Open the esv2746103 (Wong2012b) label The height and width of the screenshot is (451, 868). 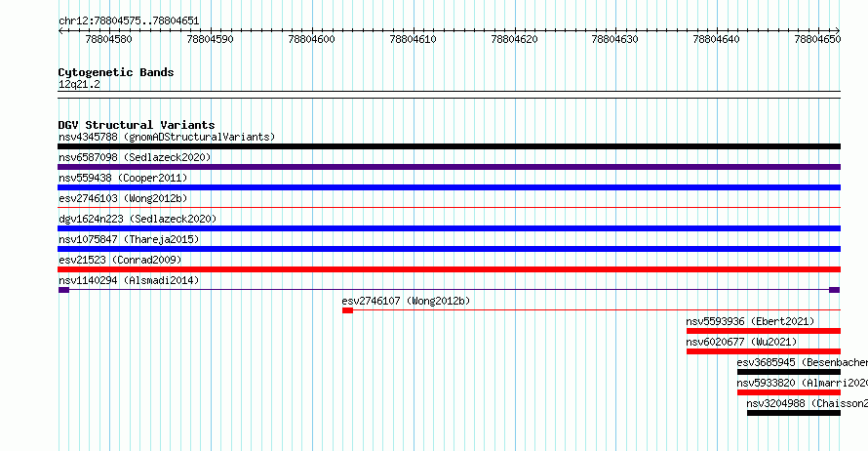coord(123,198)
